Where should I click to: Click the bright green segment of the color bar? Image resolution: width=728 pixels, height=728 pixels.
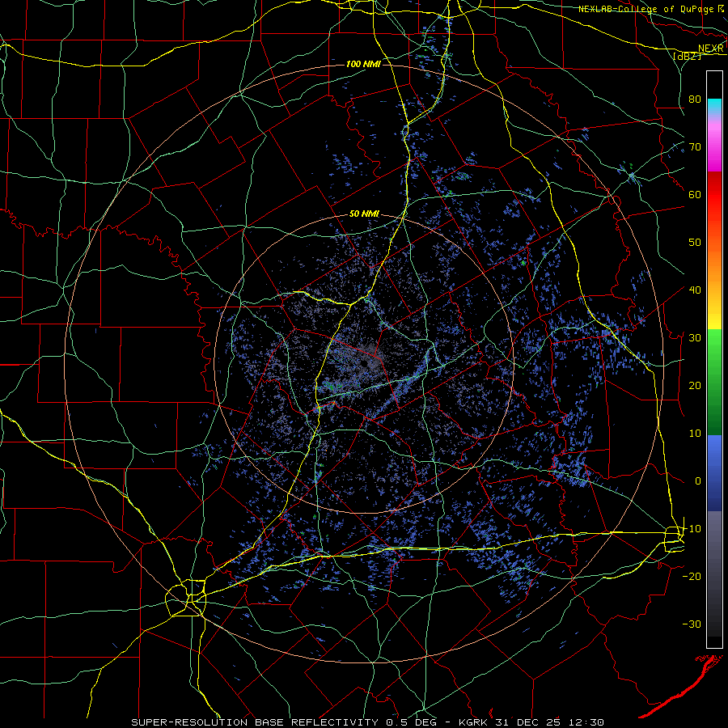pyautogui.click(x=714, y=341)
